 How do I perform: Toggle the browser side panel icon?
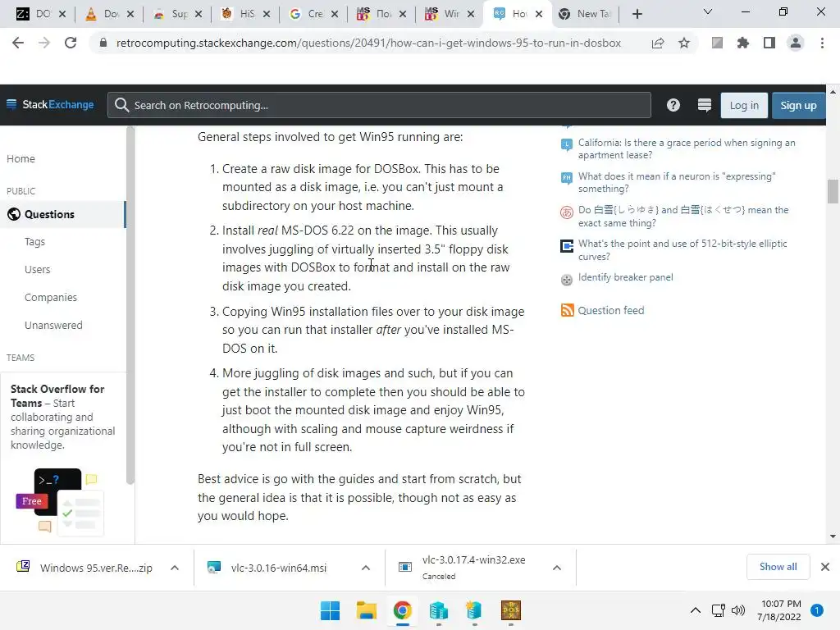pyautogui.click(x=769, y=43)
